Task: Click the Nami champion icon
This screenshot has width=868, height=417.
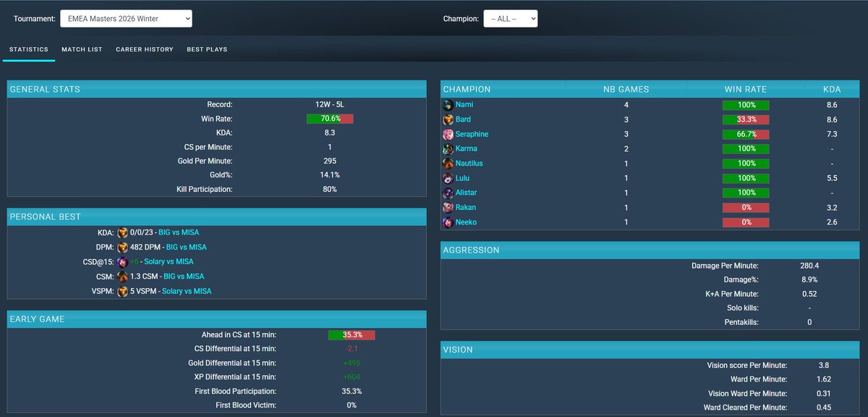Action: (448, 105)
